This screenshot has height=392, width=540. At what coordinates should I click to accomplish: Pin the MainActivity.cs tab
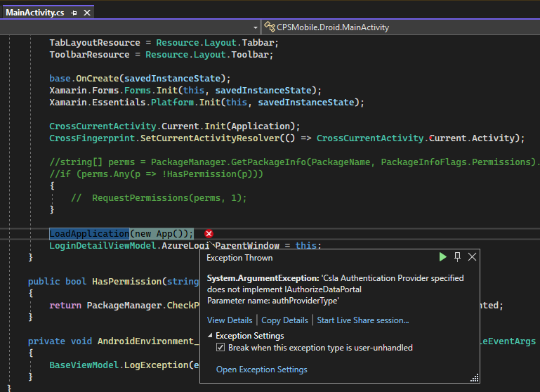pyautogui.click(x=74, y=13)
